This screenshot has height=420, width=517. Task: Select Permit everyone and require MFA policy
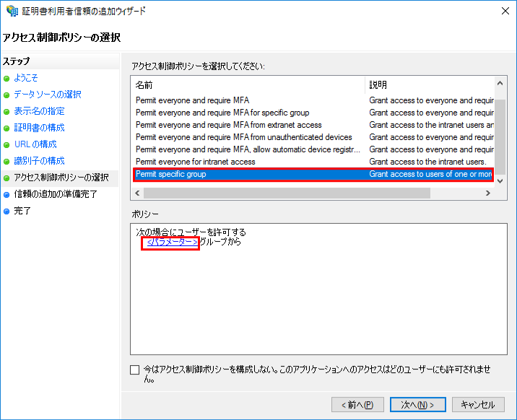point(192,100)
